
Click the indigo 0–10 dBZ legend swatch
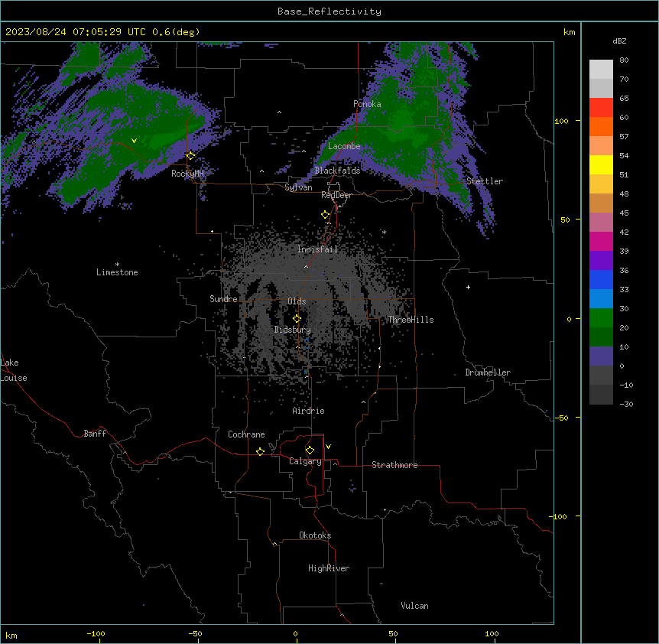click(601, 356)
